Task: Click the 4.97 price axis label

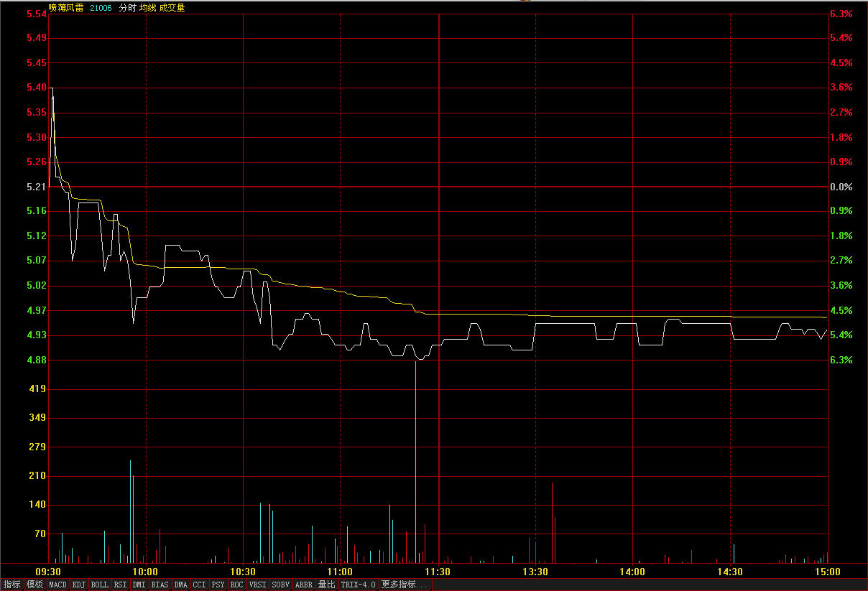Action: (x=36, y=311)
